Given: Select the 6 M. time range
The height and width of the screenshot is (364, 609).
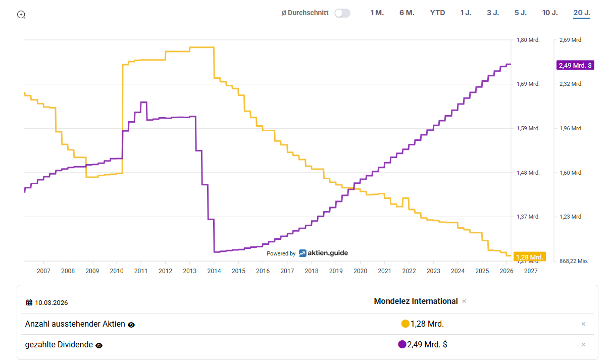Looking at the screenshot, I should tap(407, 13).
